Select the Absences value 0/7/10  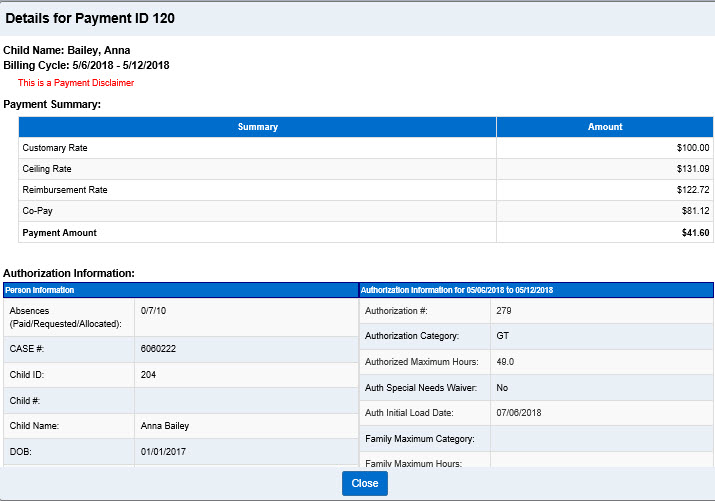[x=153, y=310]
